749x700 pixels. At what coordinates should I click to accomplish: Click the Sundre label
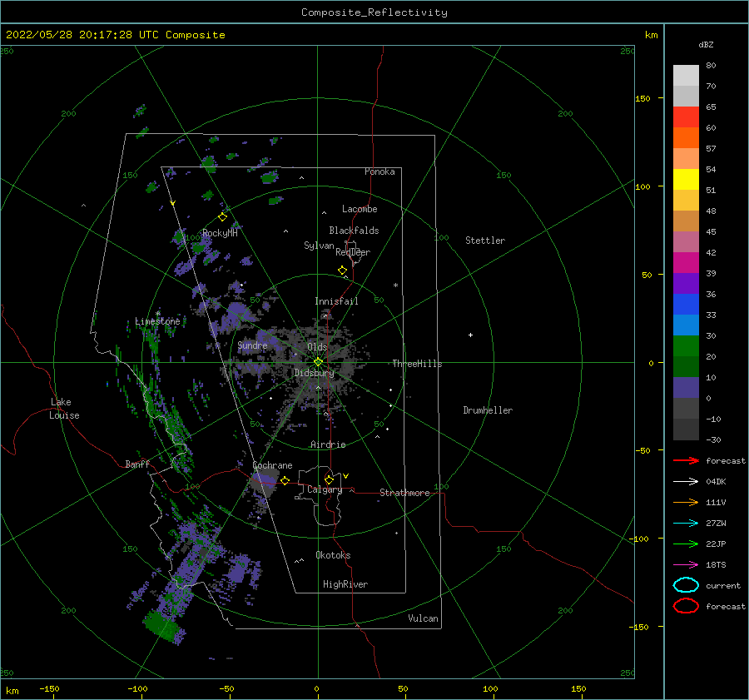coord(252,345)
